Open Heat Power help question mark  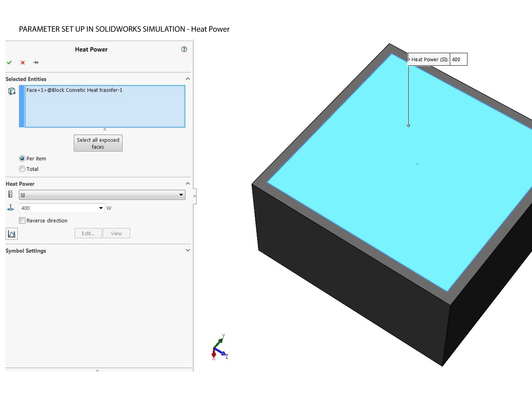[x=184, y=49]
